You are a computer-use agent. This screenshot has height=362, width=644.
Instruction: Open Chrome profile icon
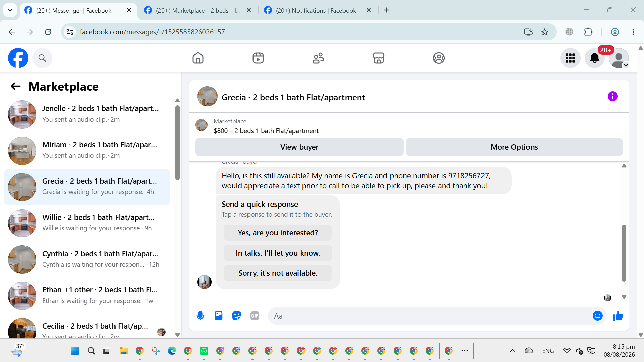coord(615,32)
